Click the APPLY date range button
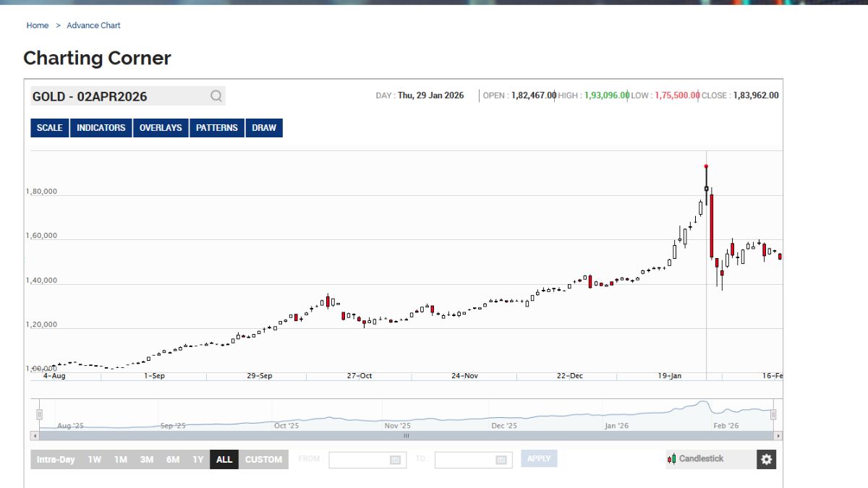 [539, 458]
